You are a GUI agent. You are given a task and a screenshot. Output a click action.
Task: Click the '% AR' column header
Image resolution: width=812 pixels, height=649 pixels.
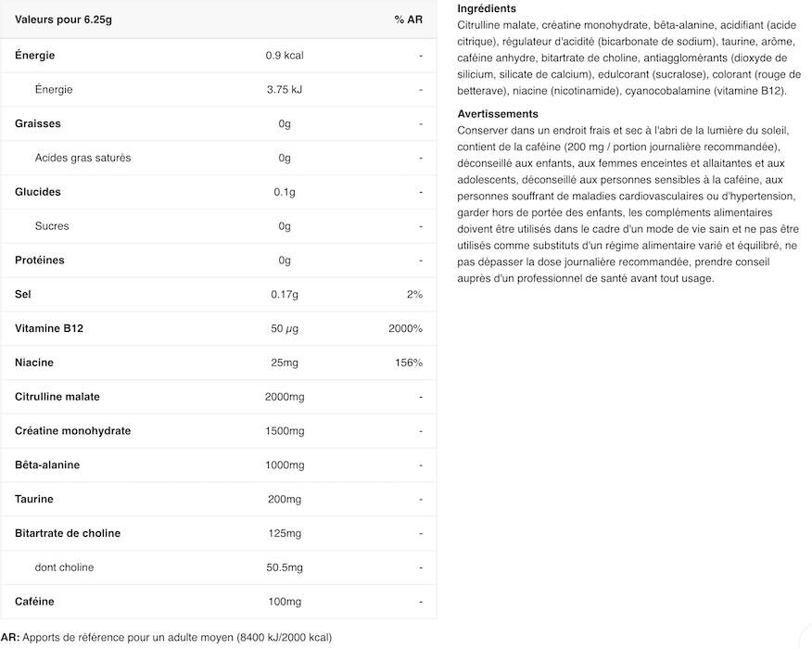408,20
